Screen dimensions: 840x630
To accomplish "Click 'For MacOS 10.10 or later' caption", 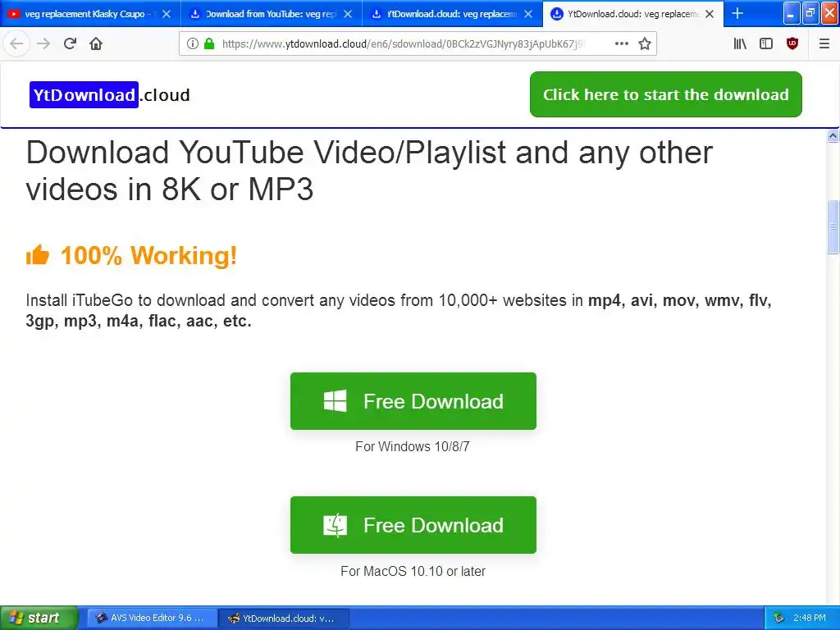I will click(x=413, y=571).
